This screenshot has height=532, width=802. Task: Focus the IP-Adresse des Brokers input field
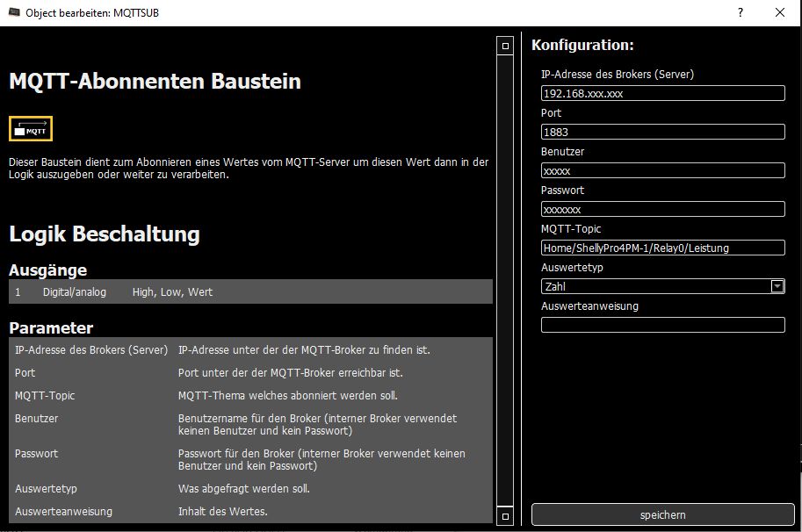662,93
